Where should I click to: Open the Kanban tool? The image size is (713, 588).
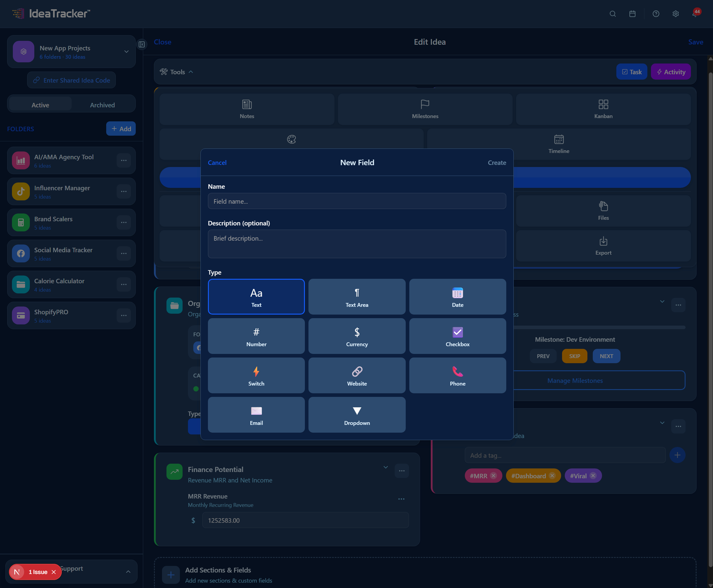click(603, 109)
